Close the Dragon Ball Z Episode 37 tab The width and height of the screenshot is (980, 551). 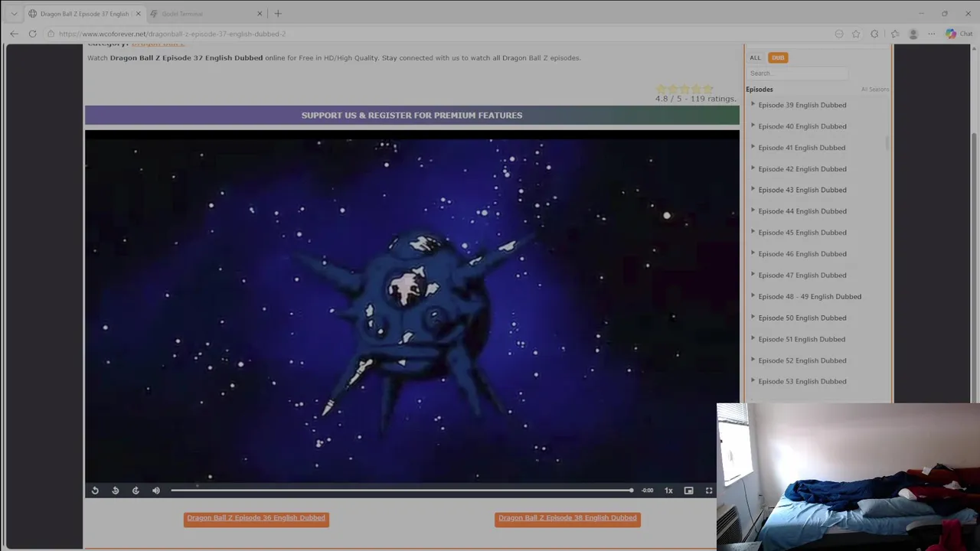(x=138, y=14)
